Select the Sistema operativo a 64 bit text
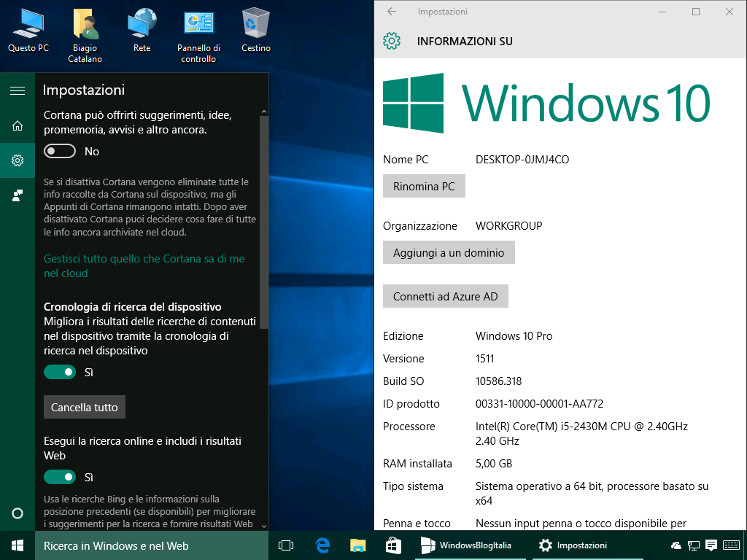 pos(592,494)
